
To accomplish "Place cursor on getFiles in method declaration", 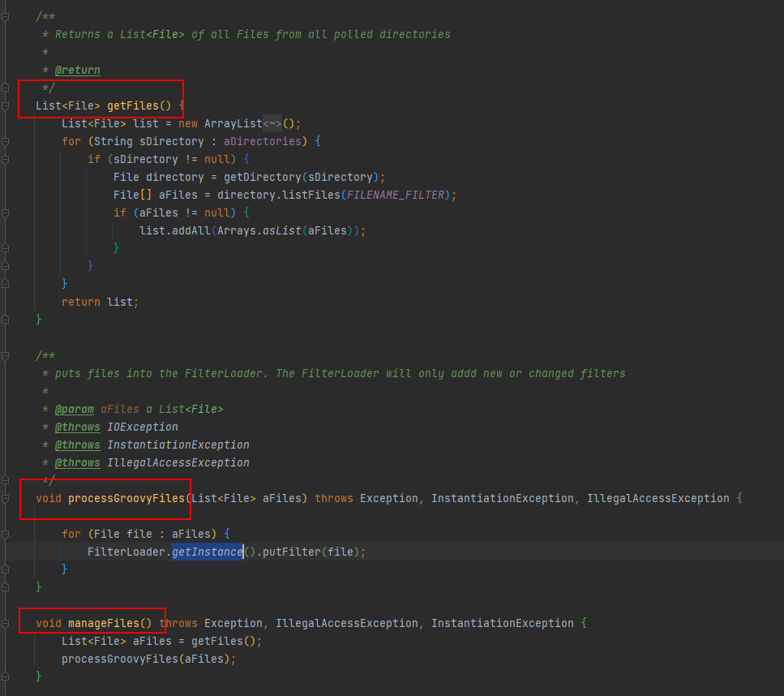I will tap(133, 105).
